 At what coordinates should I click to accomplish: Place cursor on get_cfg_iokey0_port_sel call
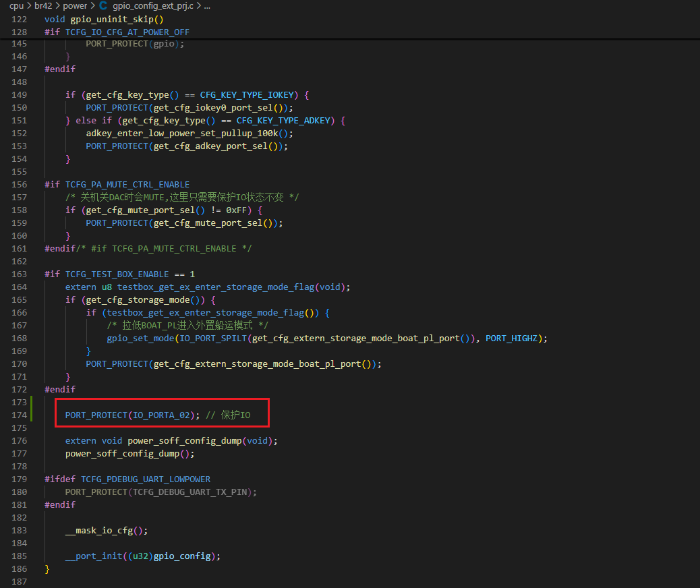[x=213, y=108]
